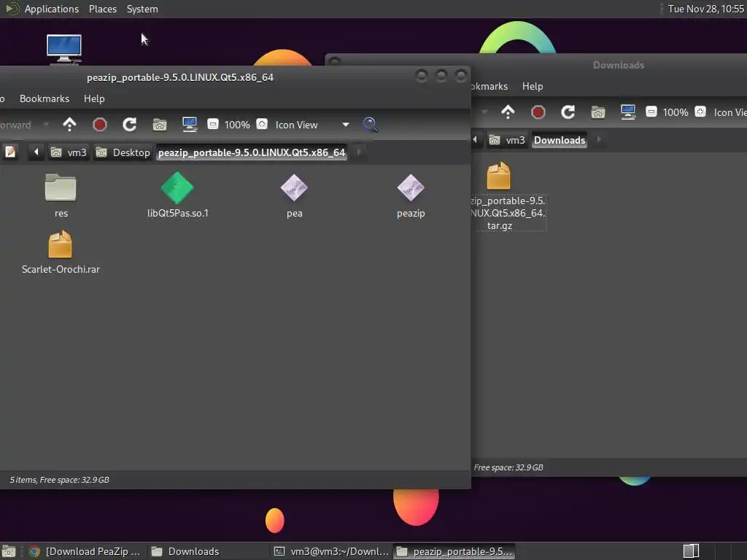Open the Places menu

pos(102,9)
